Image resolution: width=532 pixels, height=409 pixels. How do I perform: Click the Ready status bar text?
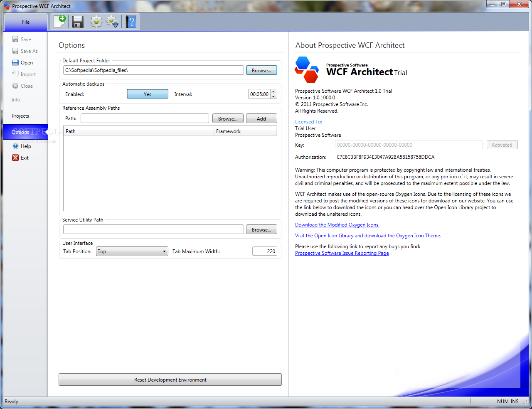pos(11,402)
